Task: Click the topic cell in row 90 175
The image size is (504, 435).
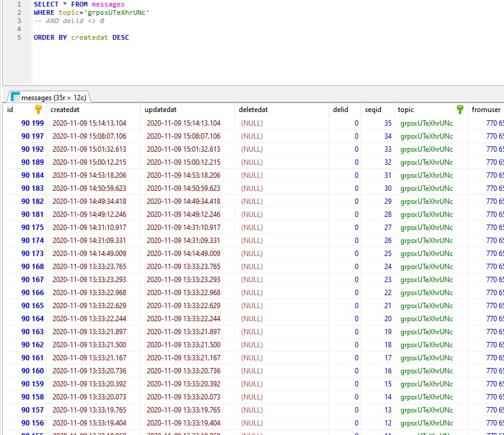Action: [x=426, y=228]
